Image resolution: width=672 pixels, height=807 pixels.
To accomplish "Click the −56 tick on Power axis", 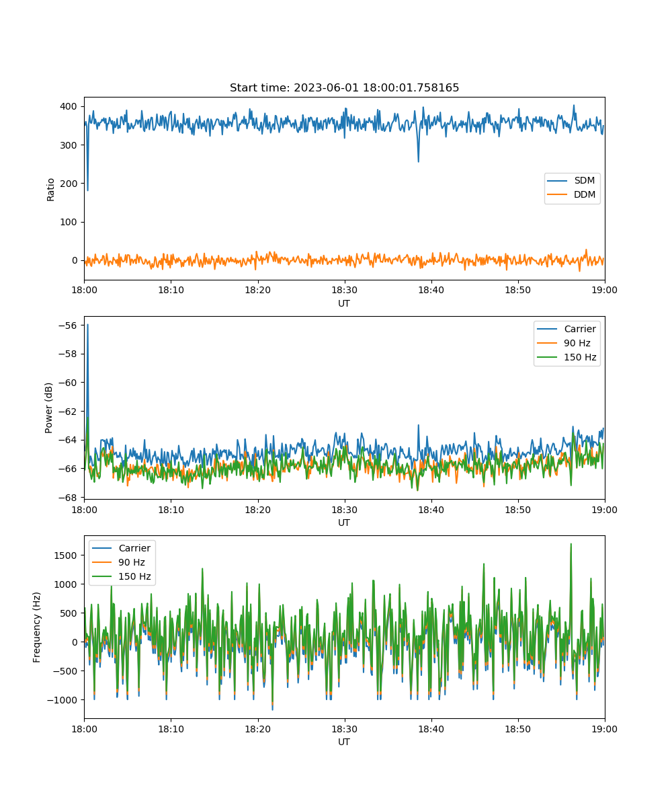I will coord(69,325).
